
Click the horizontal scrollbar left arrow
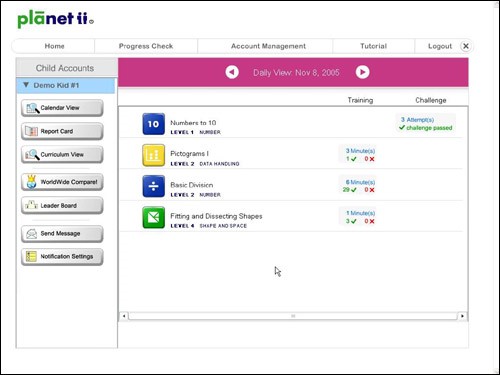point(124,316)
